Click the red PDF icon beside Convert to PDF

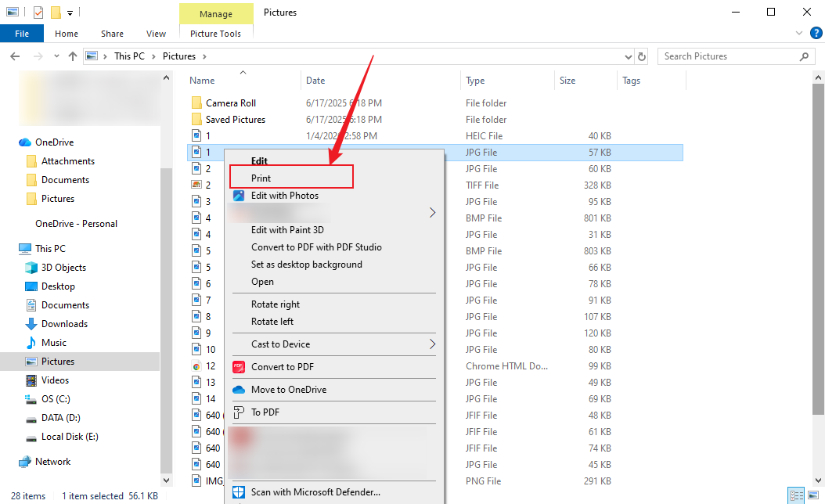pyautogui.click(x=238, y=366)
